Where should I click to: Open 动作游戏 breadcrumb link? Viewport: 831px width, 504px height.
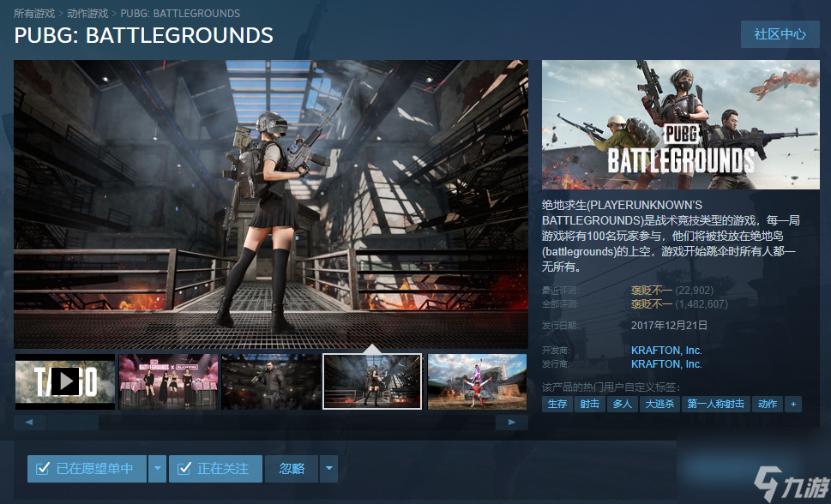click(x=87, y=13)
